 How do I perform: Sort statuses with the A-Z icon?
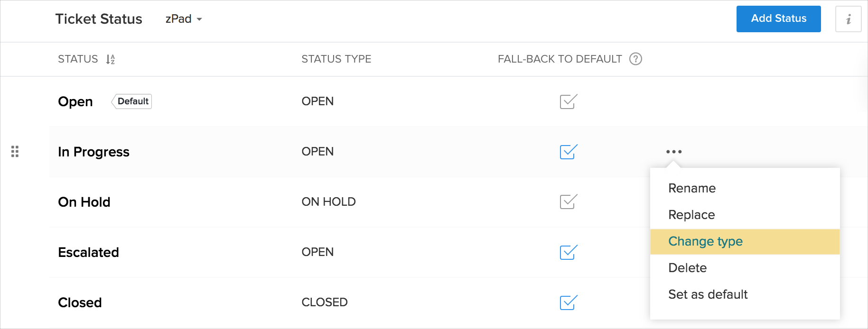coord(110,59)
